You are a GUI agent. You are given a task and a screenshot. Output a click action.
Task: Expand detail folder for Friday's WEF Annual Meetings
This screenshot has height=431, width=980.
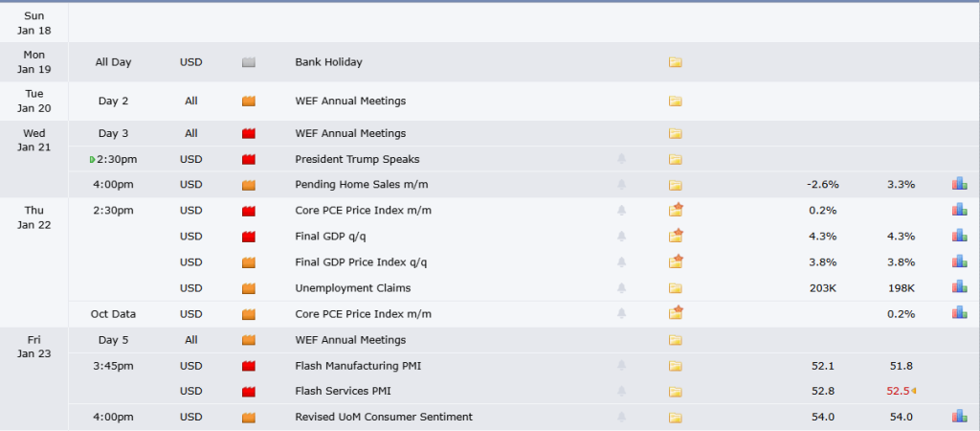coord(675,339)
